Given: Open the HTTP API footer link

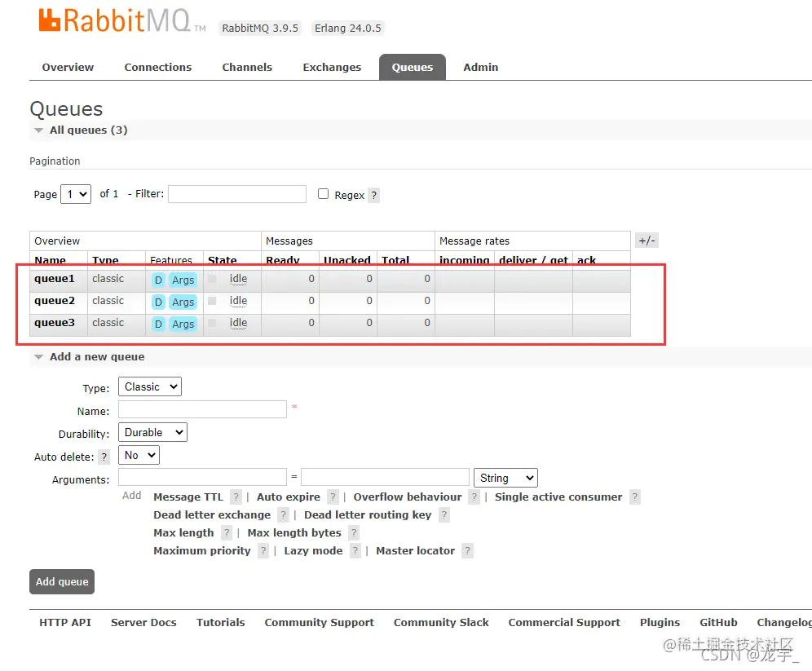Looking at the screenshot, I should [x=65, y=623].
